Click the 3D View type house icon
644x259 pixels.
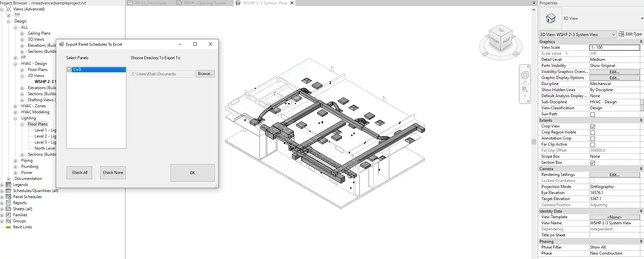[551, 18]
